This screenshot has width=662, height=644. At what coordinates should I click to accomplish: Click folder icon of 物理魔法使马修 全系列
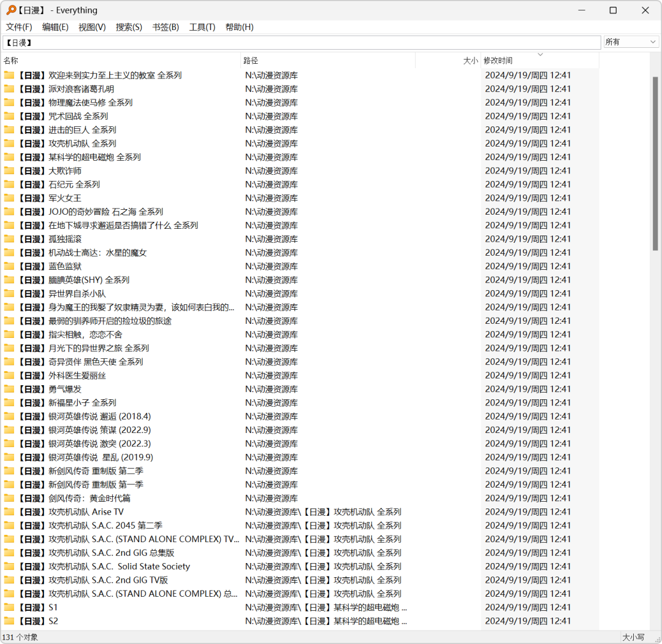click(9, 102)
